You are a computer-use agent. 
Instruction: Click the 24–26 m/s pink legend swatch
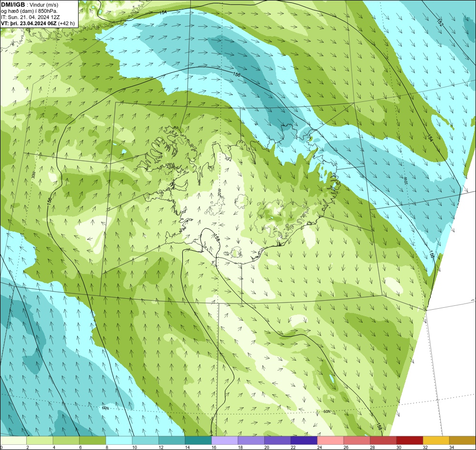point(330,440)
